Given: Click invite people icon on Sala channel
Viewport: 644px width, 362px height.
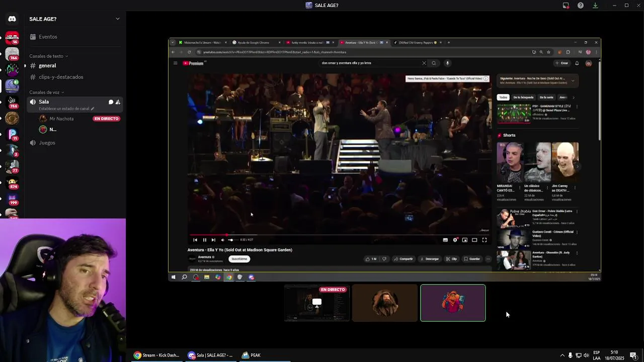Looking at the screenshot, I should (x=118, y=102).
